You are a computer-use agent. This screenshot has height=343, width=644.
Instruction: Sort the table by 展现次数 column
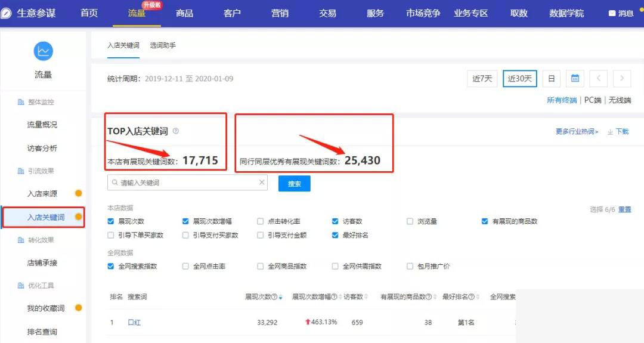(280, 297)
